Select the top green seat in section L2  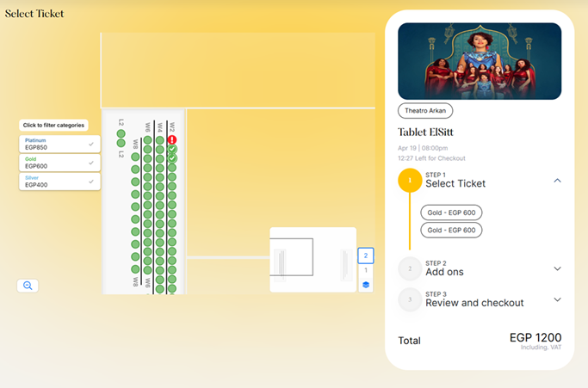pyautogui.click(x=121, y=134)
